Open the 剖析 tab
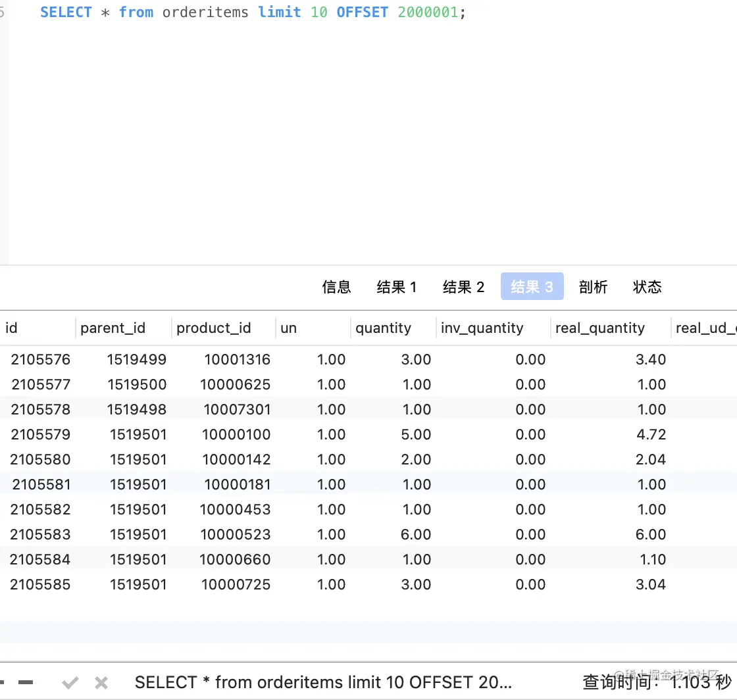Image resolution: width=737 pixels, height=700 pixels. [593, 287]
